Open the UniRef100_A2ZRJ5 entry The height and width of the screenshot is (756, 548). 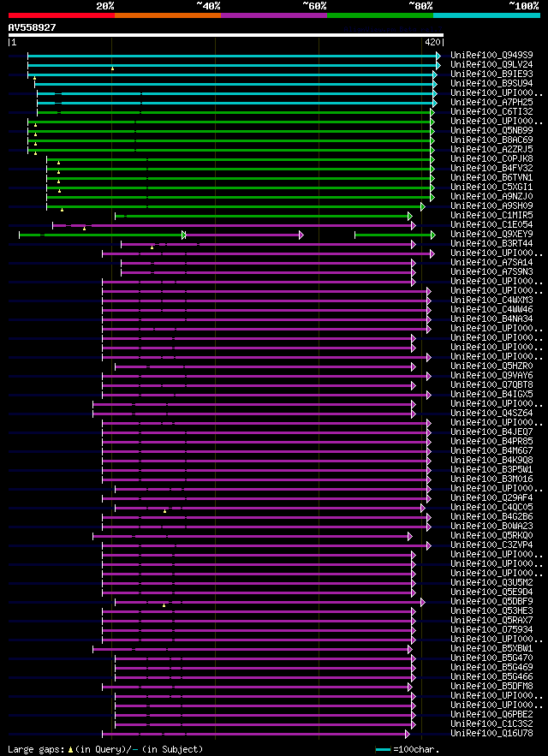tap(491, 150)
